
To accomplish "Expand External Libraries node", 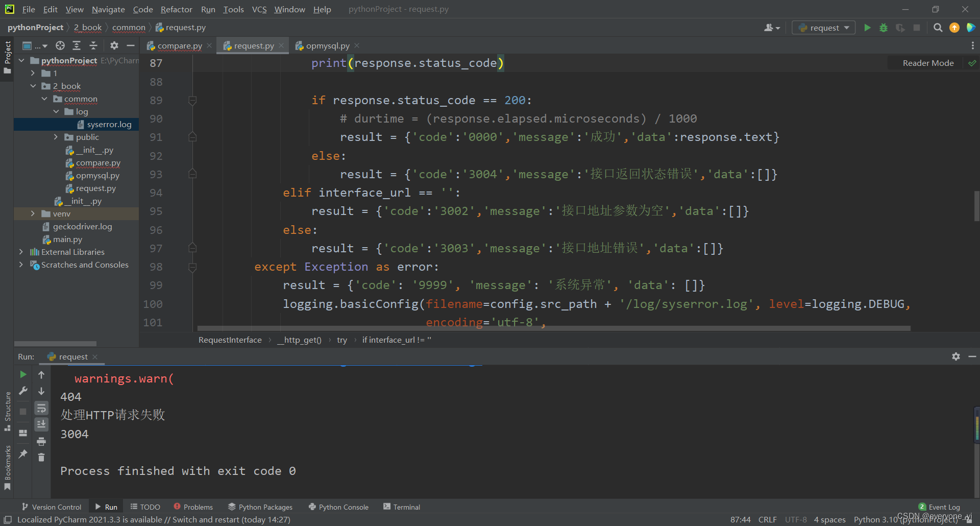I will coord(21,252).
